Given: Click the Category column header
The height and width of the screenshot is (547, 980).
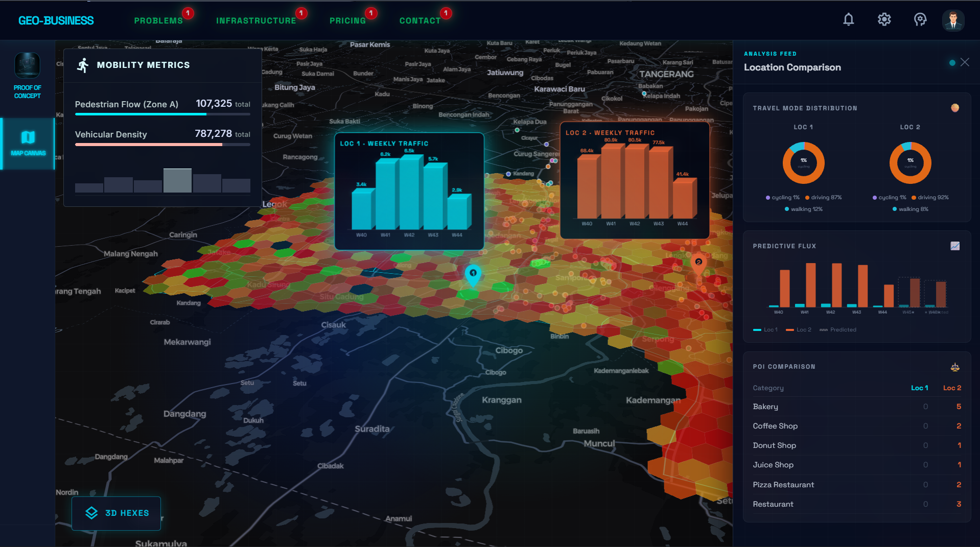Looking at the screenshot, I should (x=768, y=388).
